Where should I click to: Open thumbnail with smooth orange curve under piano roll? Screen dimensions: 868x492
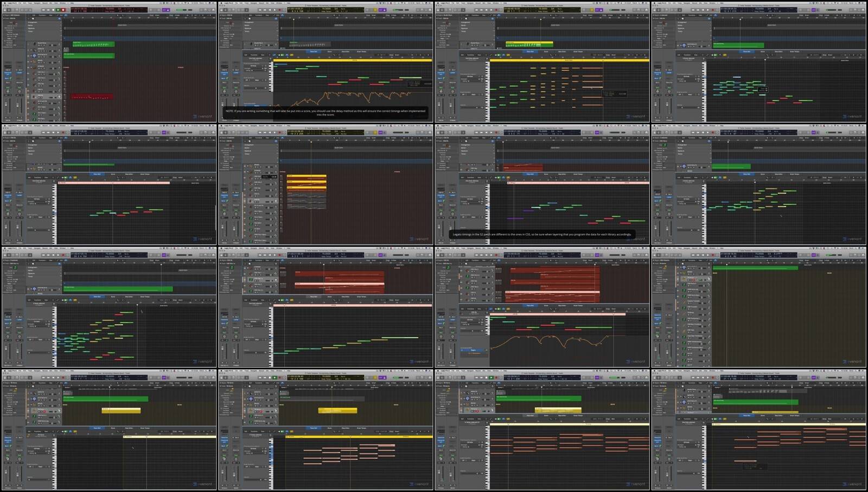542,307
